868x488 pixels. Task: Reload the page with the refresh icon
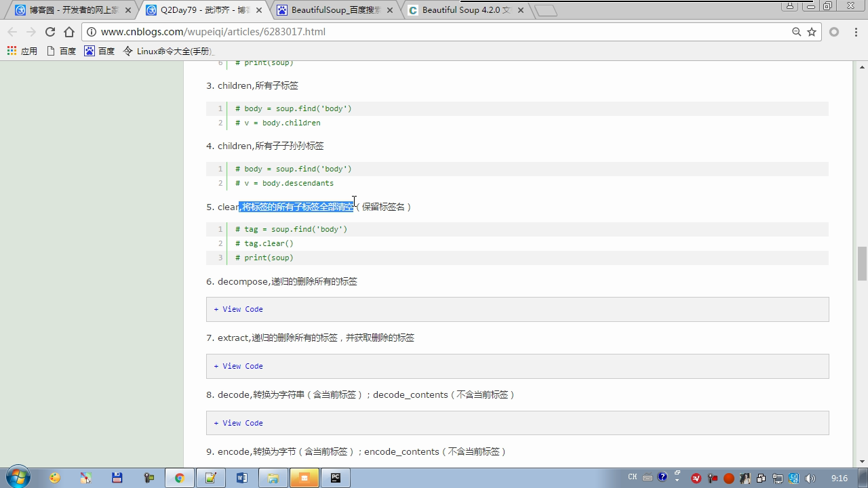[50, 32]
